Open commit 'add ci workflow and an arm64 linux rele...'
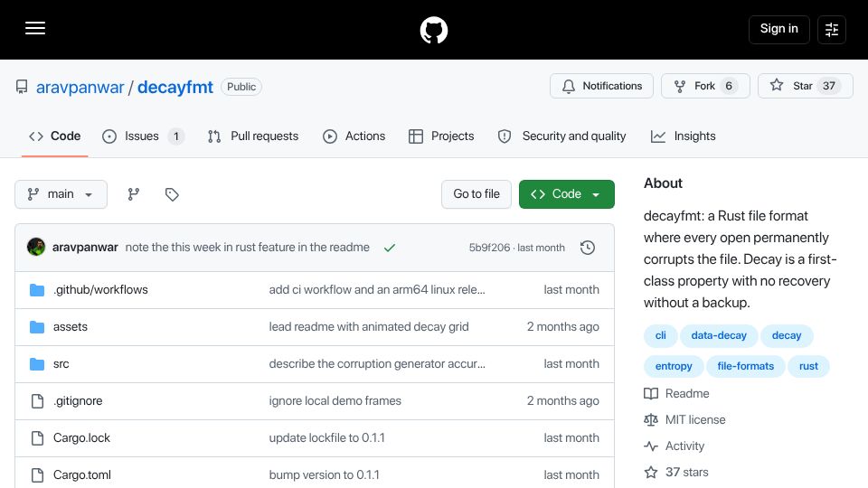The width and height of the screenshot is (868, 488). pyautogui.click(x=377, y=290)
